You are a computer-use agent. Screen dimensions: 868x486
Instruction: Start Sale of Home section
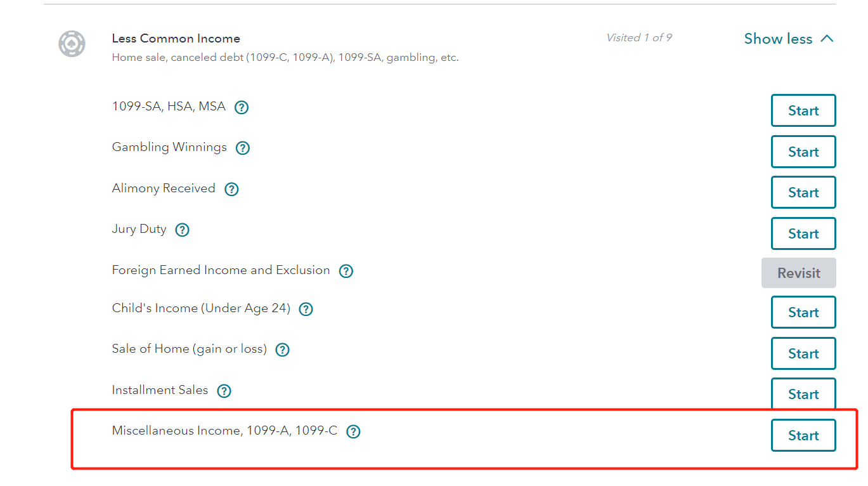(803, 353)
